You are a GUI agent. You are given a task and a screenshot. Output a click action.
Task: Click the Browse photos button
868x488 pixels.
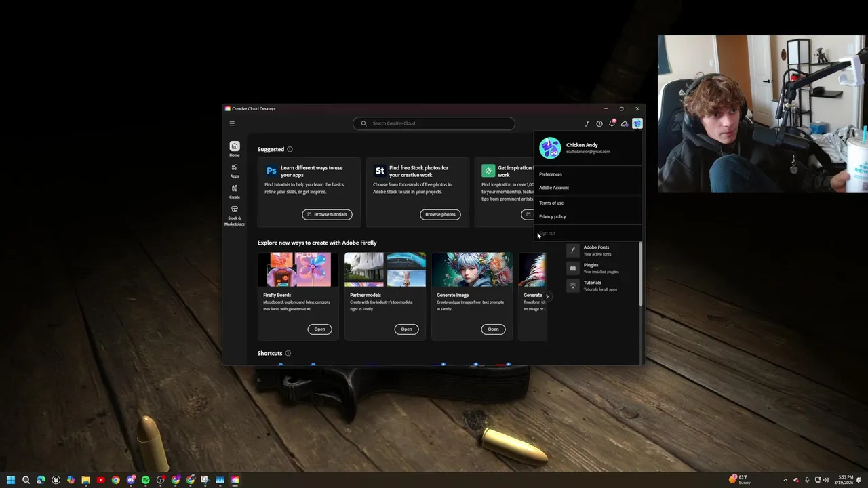[440, 214]
